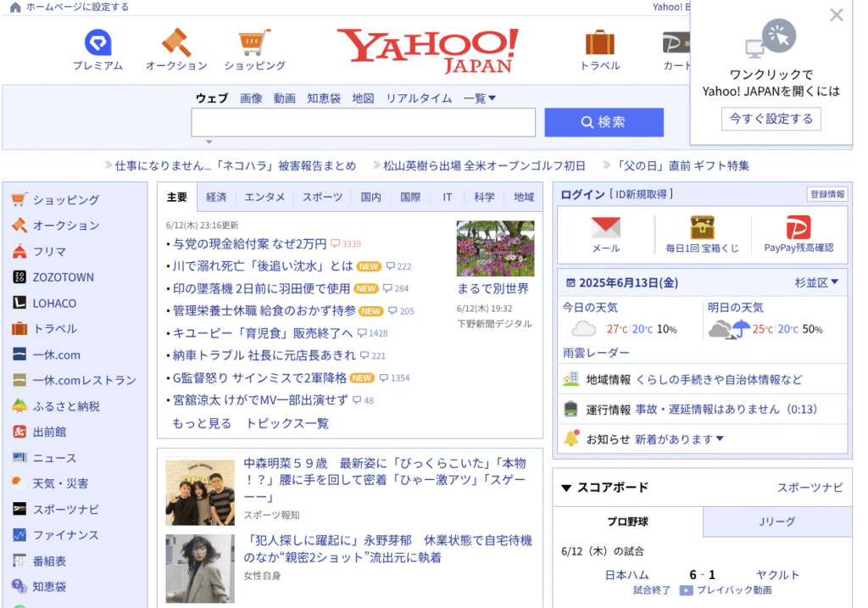The image size is (868, 608).
Task: Click the sidebar スポーツナビ icon
Action: point(19,509)
